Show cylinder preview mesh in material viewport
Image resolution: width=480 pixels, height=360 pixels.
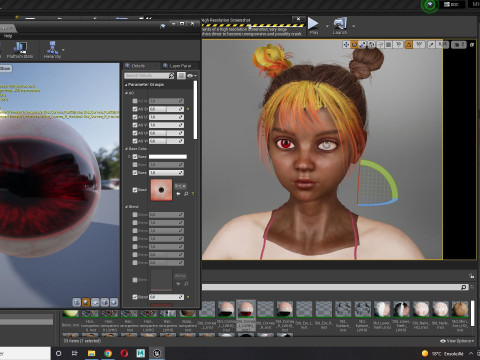(x=77, y=302)
